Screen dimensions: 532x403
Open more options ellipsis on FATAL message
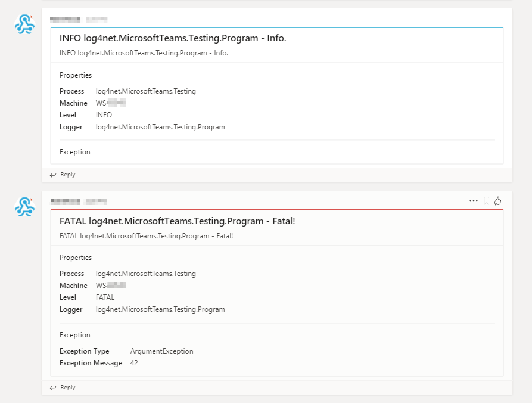point(473,201)
